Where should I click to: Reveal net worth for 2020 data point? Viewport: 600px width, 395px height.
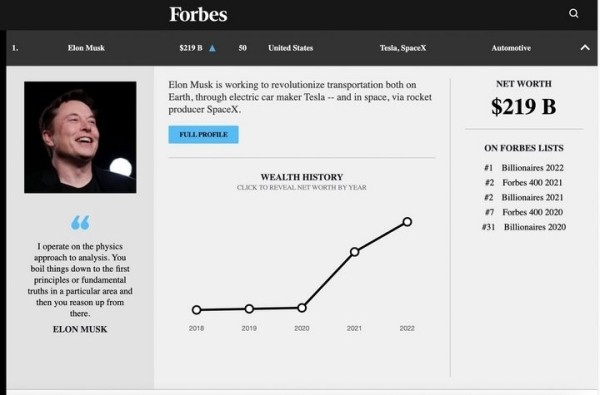pyautogui.click(x=302, y=308)
